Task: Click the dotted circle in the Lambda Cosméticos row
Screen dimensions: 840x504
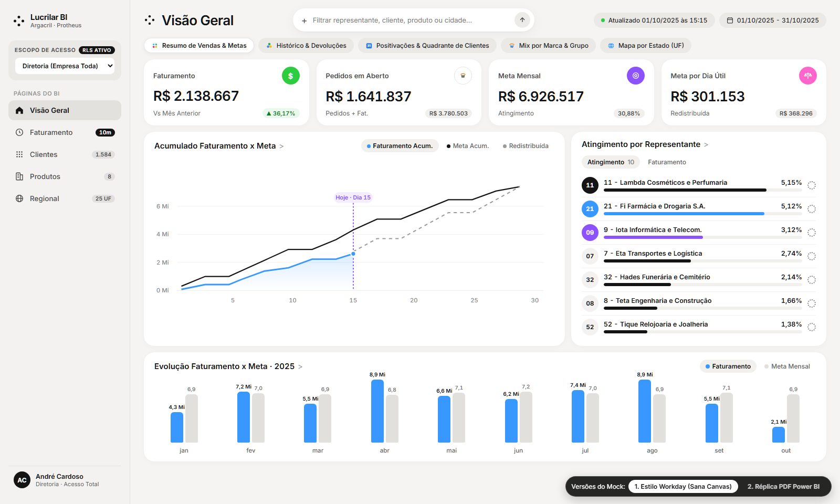Action: 812,185
